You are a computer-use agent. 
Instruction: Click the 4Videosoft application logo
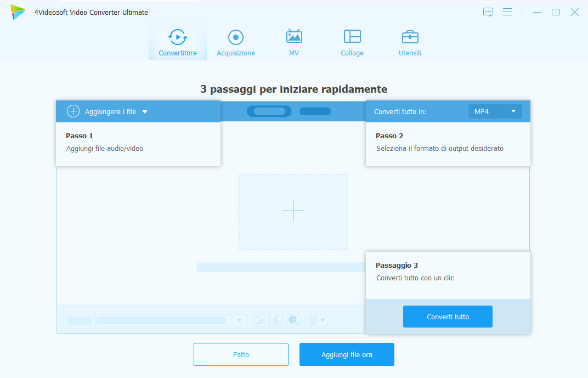(17, 12)
